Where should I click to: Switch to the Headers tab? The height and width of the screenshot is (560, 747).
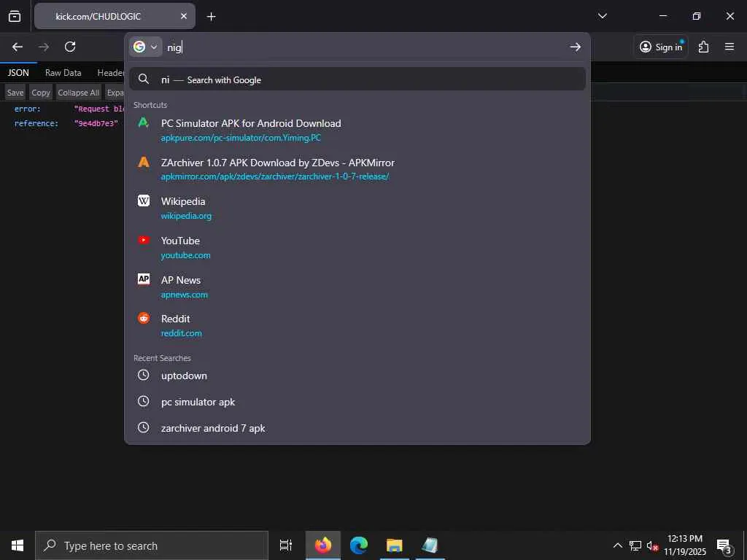[x=111, y=73]
